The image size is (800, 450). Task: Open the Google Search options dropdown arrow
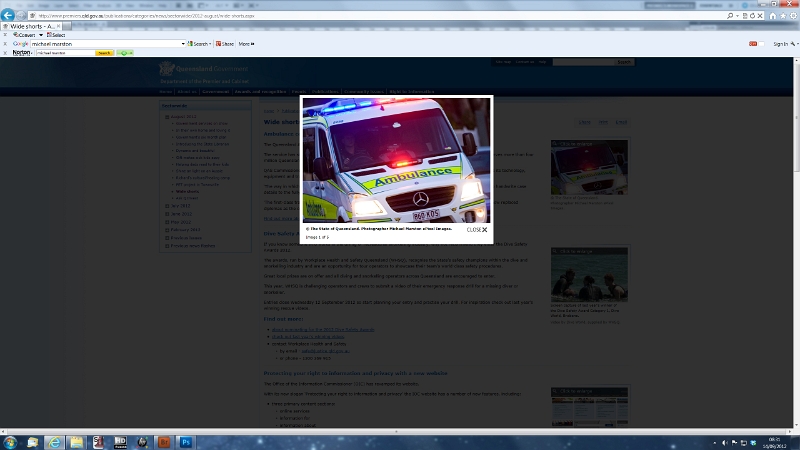[x=210, y=44]
